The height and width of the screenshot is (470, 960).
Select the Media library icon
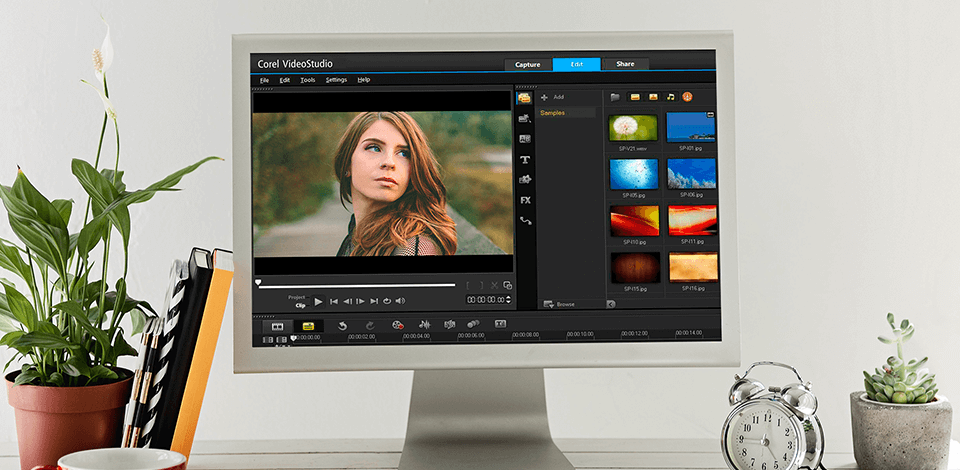point(525,98)
